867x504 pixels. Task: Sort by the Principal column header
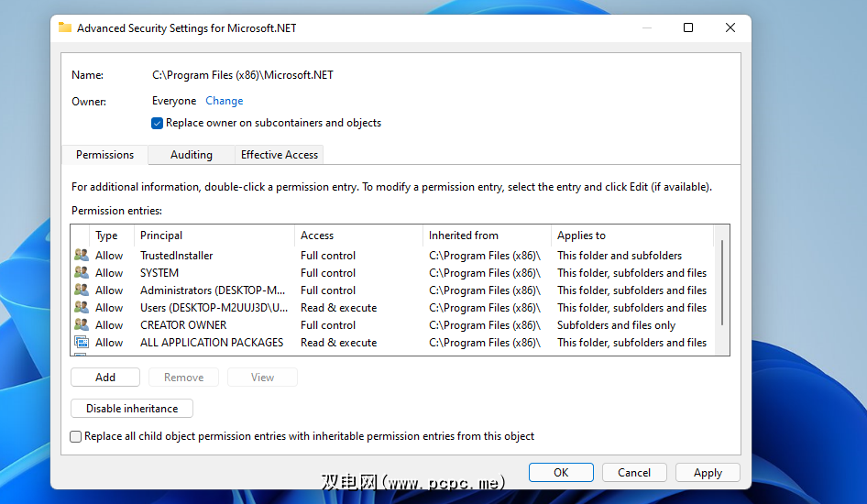[214, 236]
